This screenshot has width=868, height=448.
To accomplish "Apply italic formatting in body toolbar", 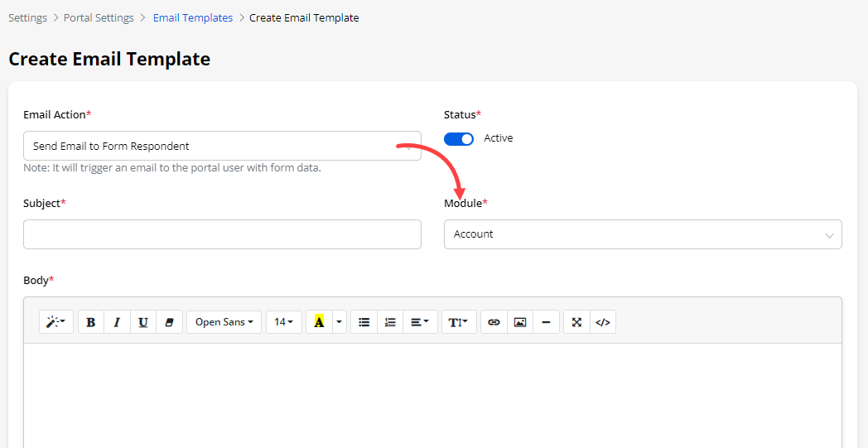I will point(117,322).
